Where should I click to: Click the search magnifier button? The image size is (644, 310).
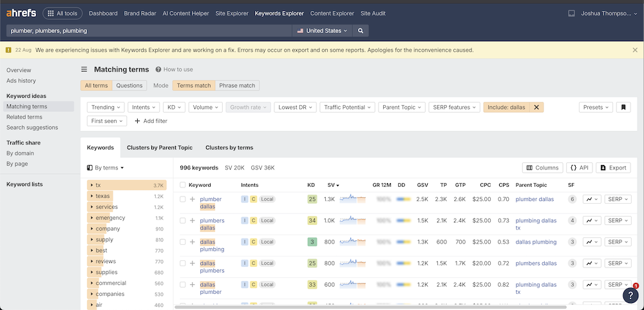pyautogui.click(x=361, y=30)
